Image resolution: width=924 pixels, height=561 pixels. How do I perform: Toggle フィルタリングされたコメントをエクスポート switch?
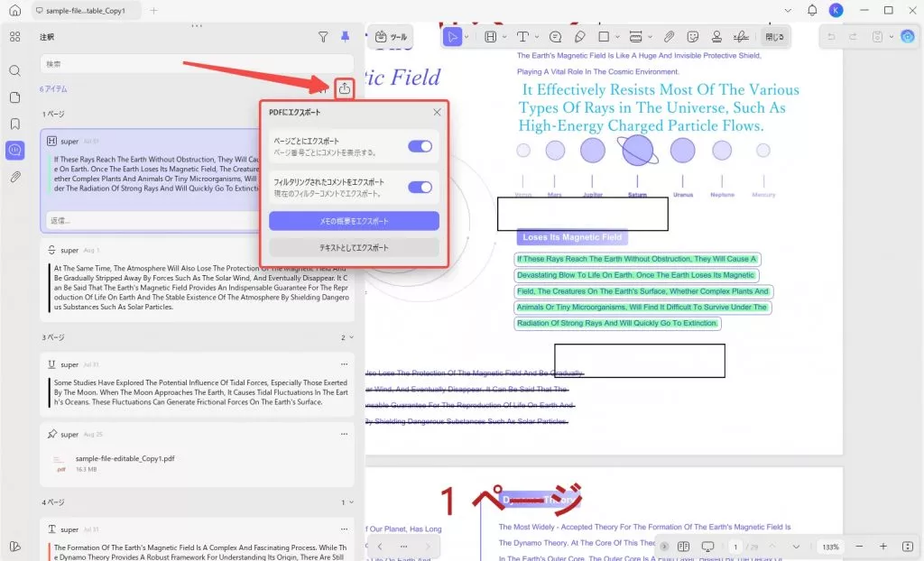coord(420,188)
